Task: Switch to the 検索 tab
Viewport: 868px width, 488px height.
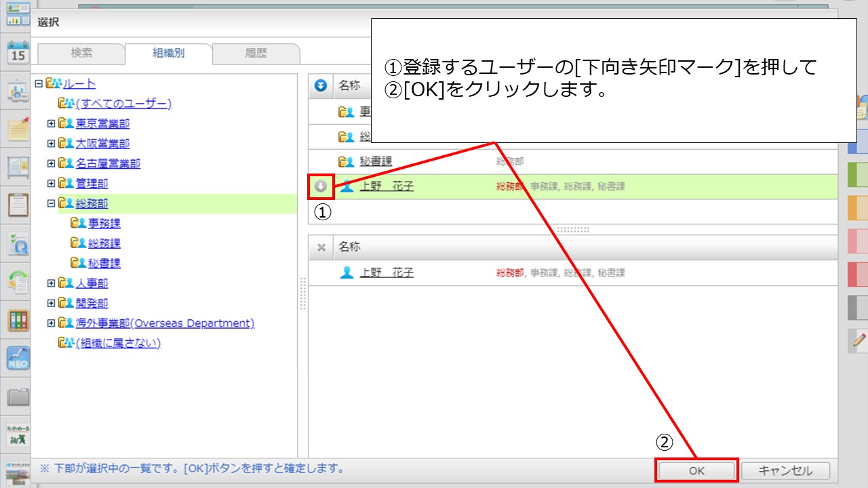Action: click(x=81, y=53)
